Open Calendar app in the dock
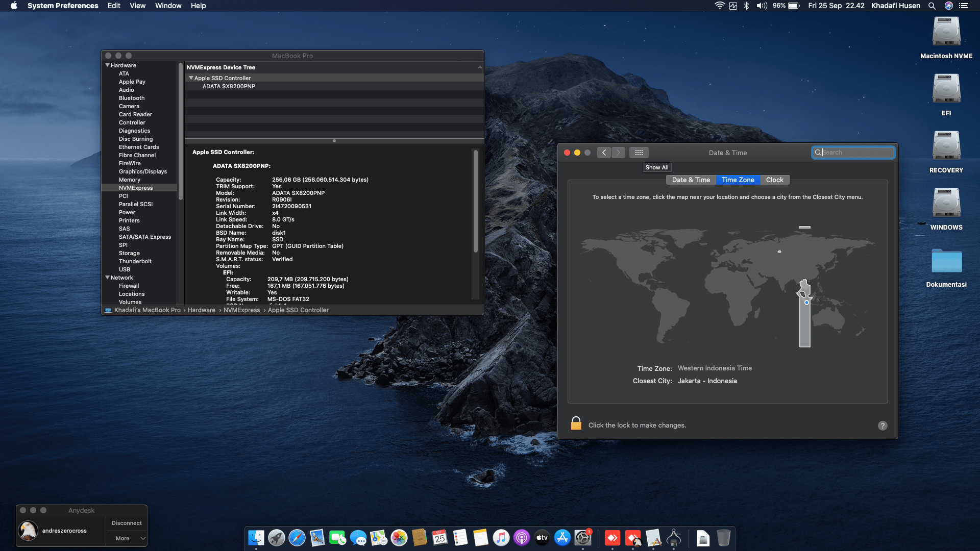Screen dimensions: 980x551 (x=440, y=538)
